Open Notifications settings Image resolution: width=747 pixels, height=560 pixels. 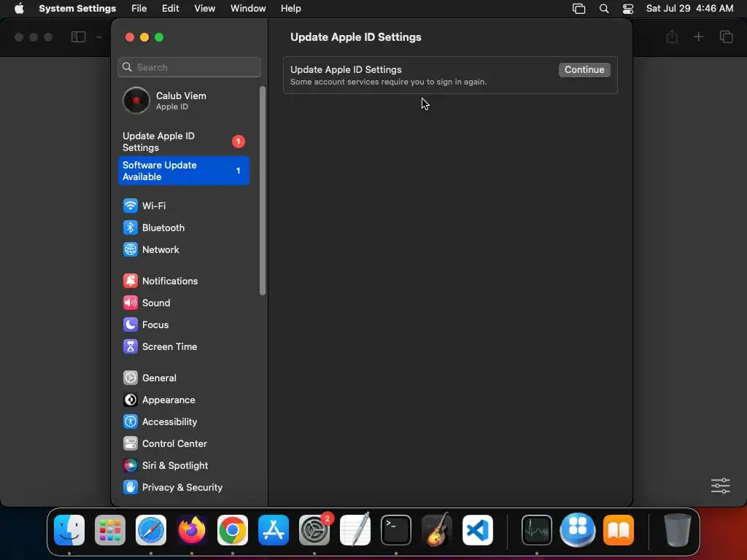183,281
